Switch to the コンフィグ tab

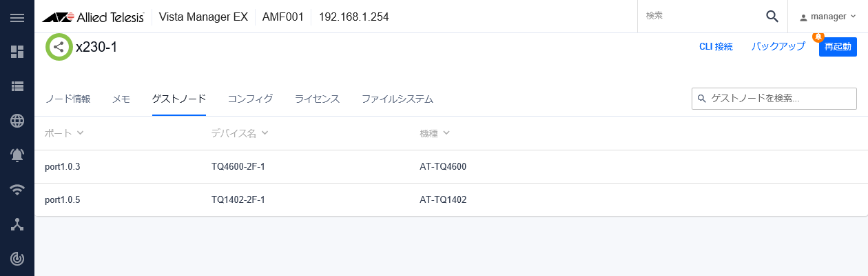(250, 99)
